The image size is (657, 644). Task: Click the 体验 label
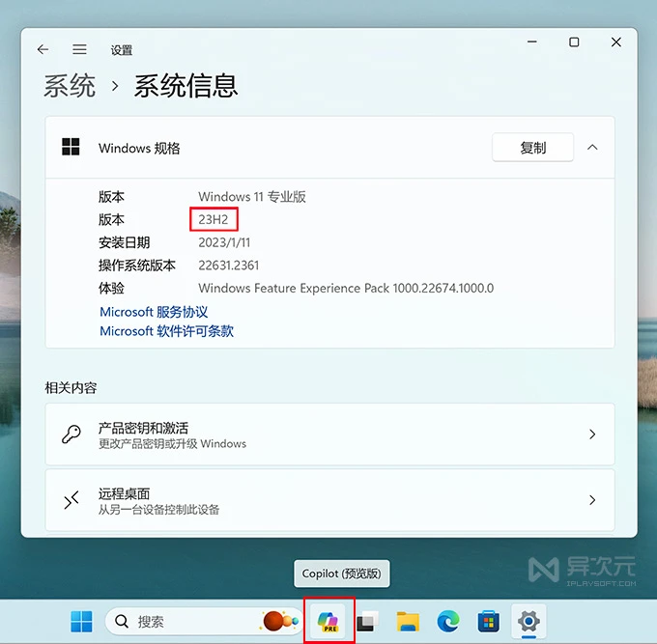click(x=111, y=288)
